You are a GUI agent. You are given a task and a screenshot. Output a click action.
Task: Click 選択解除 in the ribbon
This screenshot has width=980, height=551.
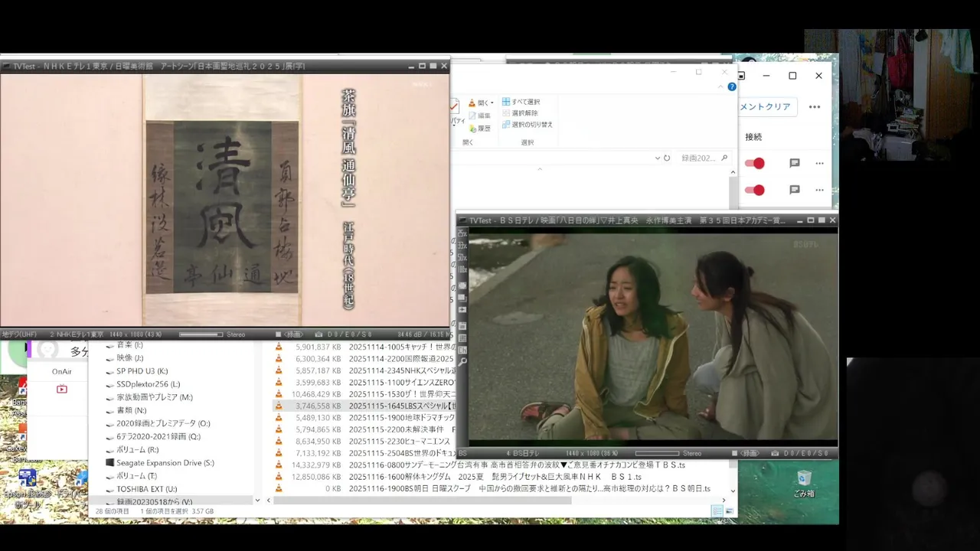(x=520, y=113)
